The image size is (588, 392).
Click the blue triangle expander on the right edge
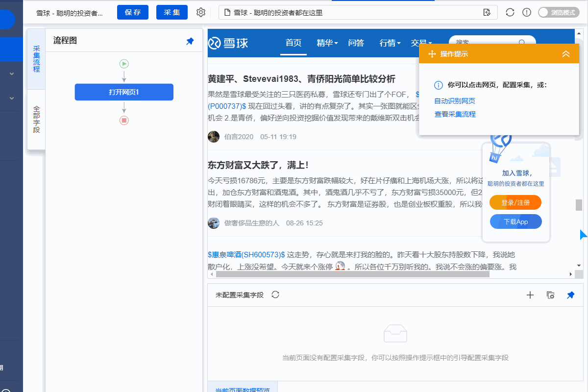(x=583, y=235)
